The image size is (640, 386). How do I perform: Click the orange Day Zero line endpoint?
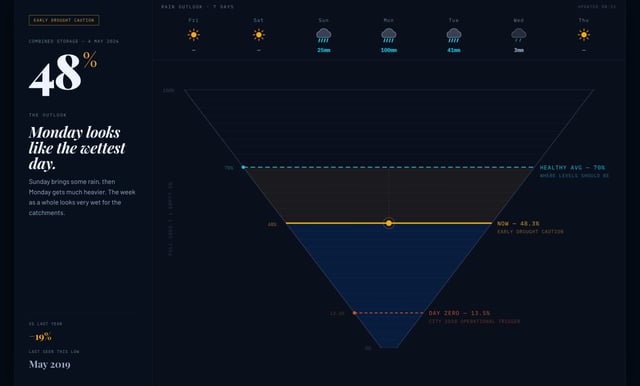click(x=354, y=313)
